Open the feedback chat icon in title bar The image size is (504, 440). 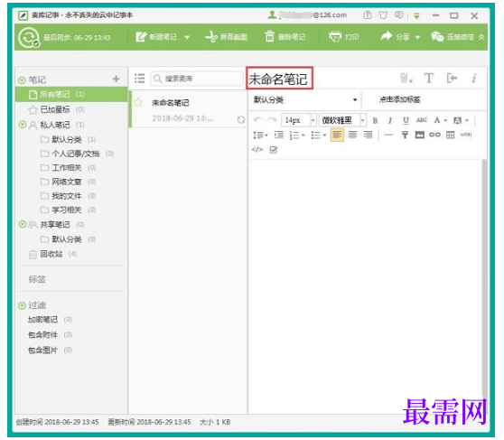(x=398, y=15)
